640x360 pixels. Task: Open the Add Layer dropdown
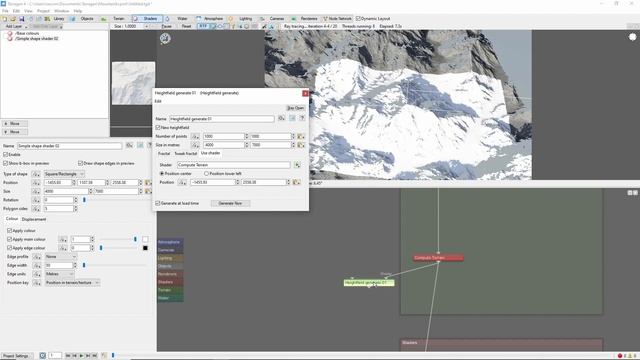[16, 27]
